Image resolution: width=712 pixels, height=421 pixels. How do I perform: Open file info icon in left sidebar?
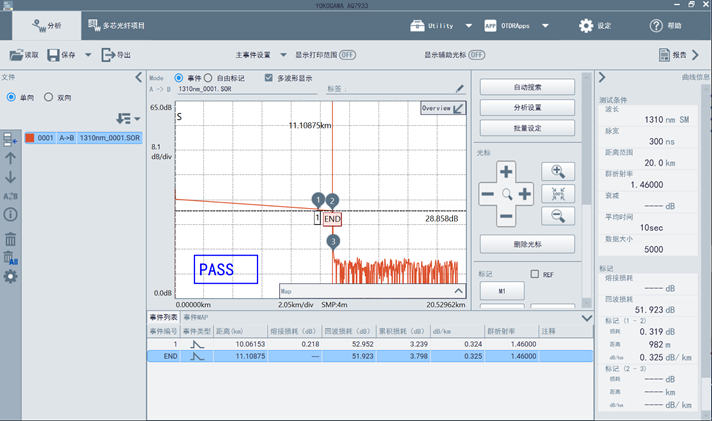click(x=10, y=215)
